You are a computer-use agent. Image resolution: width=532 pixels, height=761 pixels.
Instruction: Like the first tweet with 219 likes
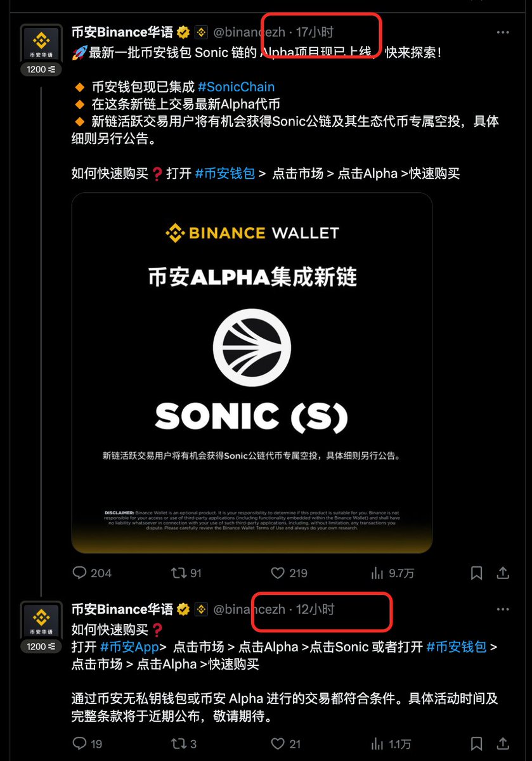pyautogui.click(x=289, y=573)
